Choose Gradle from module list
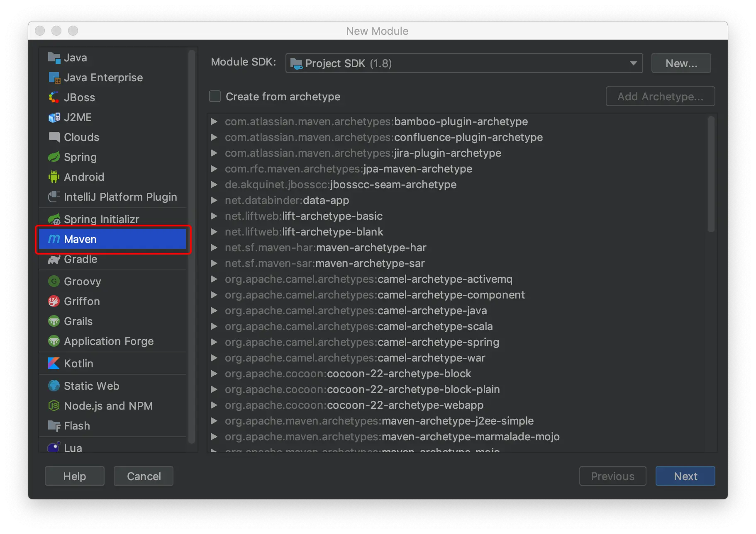 tap(112, 259)
